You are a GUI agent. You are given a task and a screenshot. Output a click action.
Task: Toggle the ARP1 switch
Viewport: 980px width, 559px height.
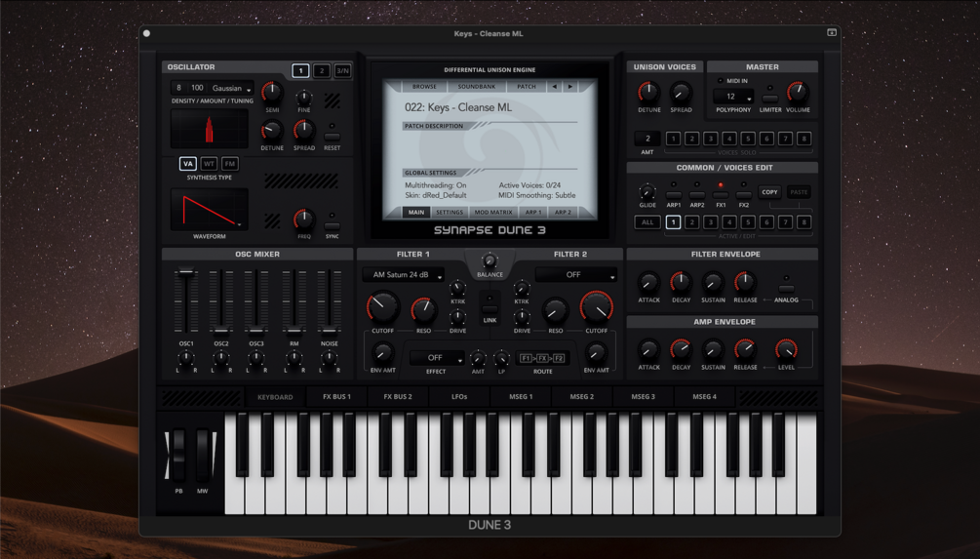coord(673,195)
